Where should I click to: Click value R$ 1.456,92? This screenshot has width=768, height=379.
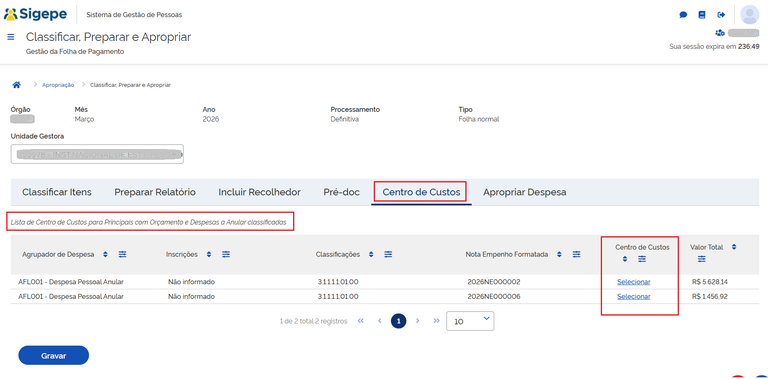pos(710,297)
